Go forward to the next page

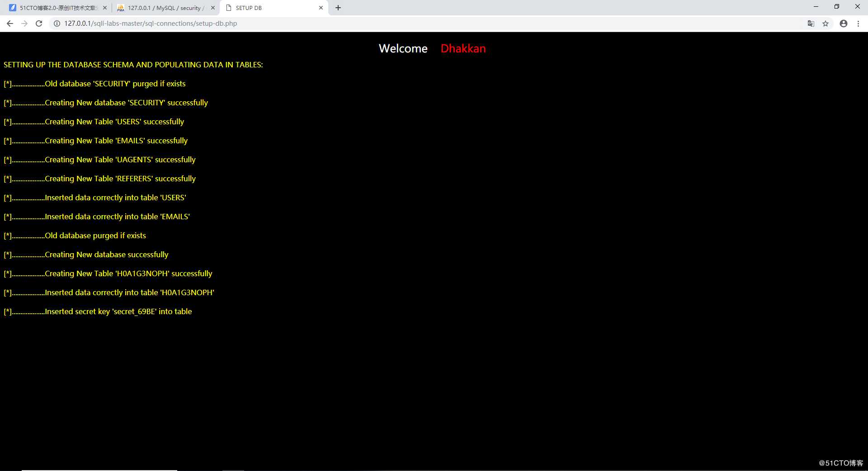24,24
